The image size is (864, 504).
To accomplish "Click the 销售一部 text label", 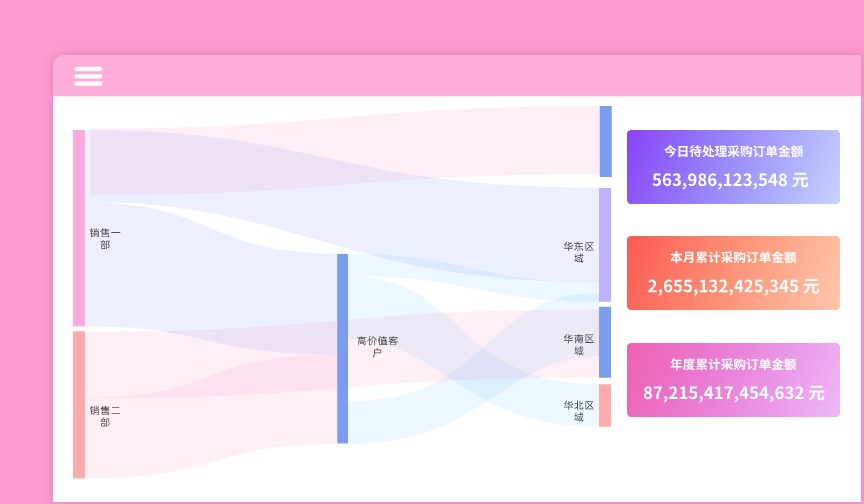I will 105,239.
